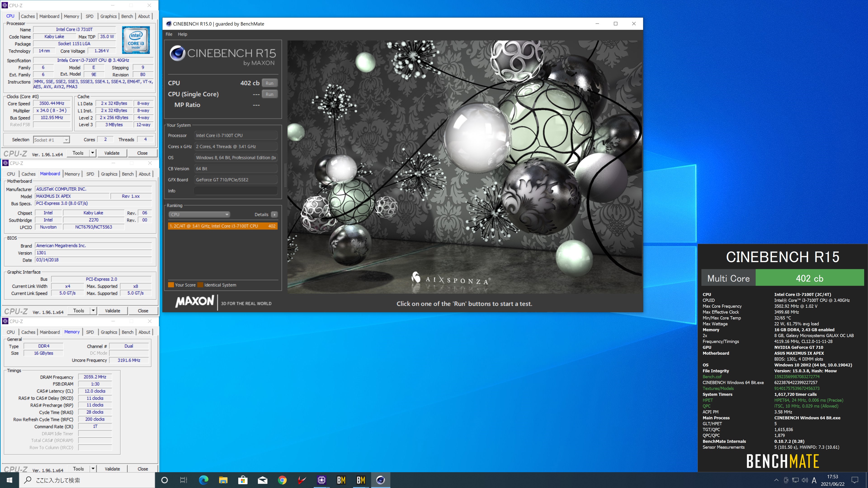Click the motherboard model MAXIMUS IX APEX field
This screenshot has height=488, width=868.
coord(72,196)
